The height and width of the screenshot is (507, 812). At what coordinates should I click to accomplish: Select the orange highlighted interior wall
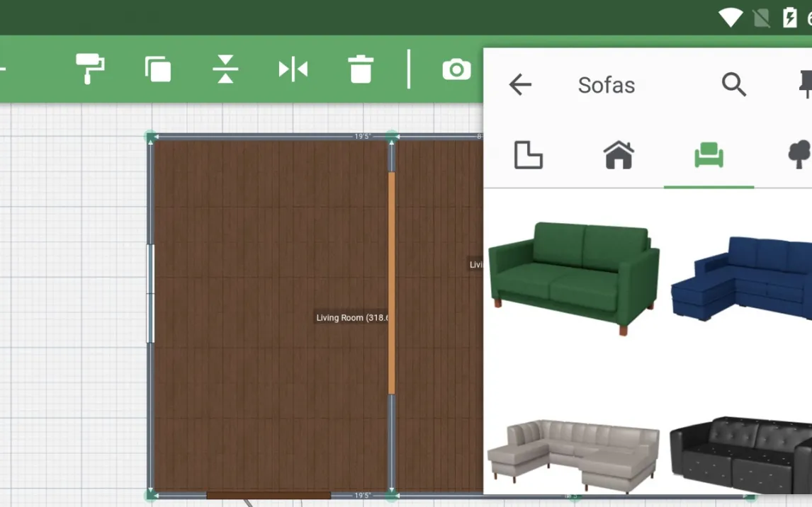point(391,283)
